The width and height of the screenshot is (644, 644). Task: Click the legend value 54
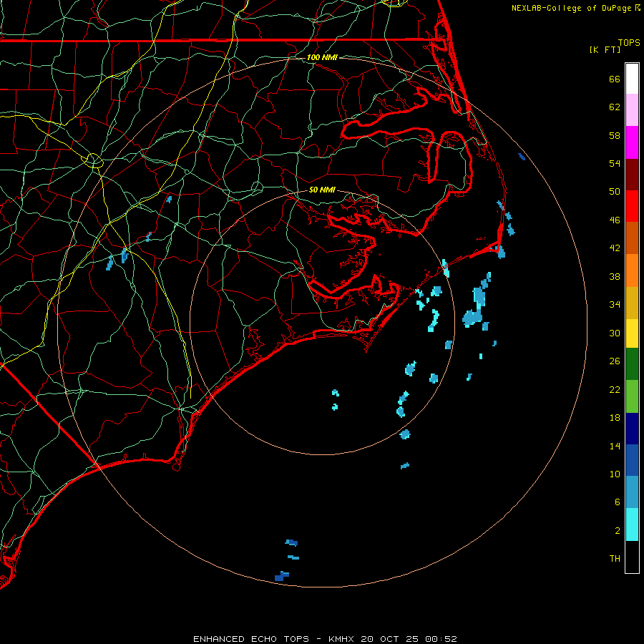pyautogui.click(x=615, y=163)
